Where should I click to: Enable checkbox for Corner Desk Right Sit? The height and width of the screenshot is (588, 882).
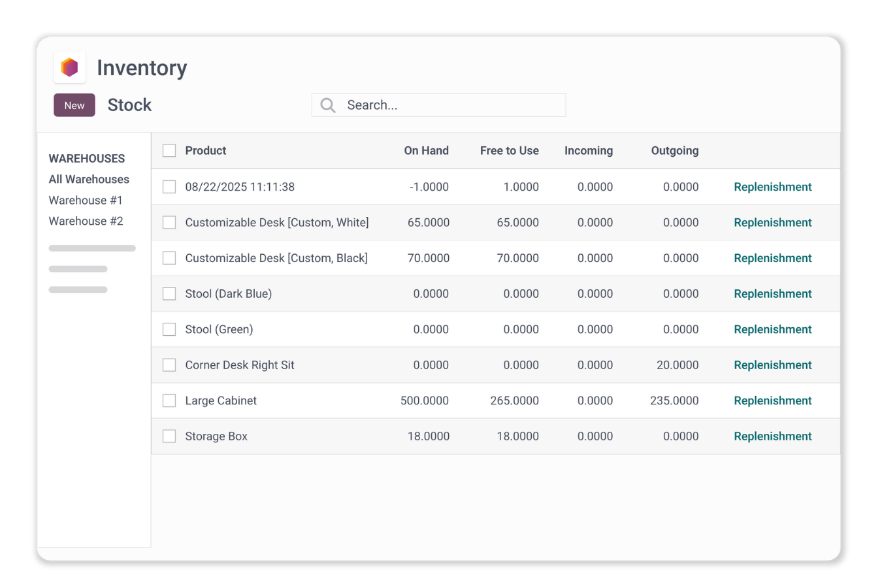point(169,365)
